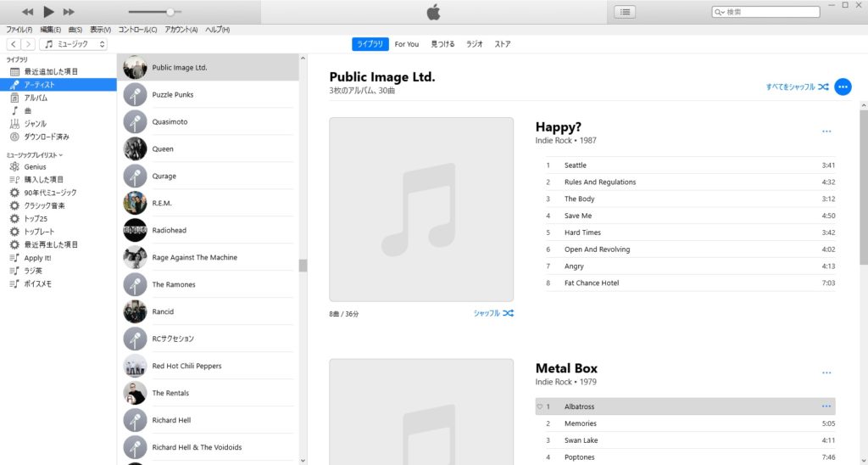Select artist The Rentals
This screenshot has width=868, height=465.
[208, 394]
